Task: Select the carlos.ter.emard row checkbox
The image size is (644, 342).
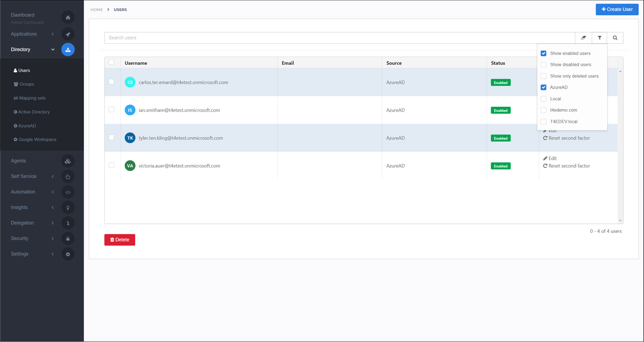Action: (111, 82)
